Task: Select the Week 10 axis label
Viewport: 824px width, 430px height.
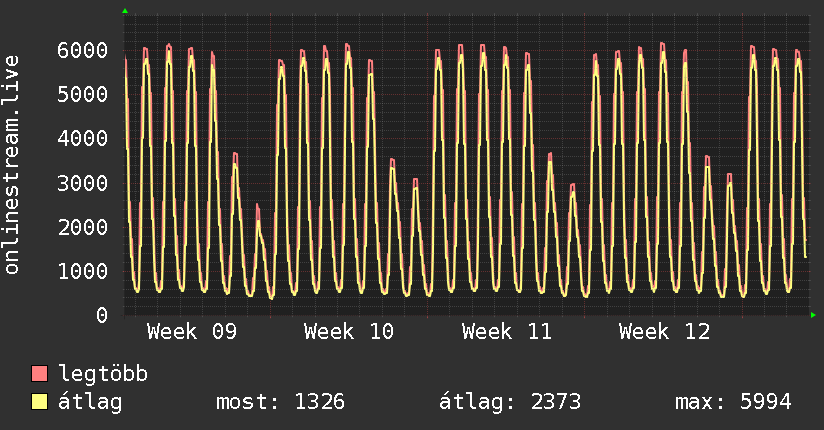Action: (x=348, y=331)
